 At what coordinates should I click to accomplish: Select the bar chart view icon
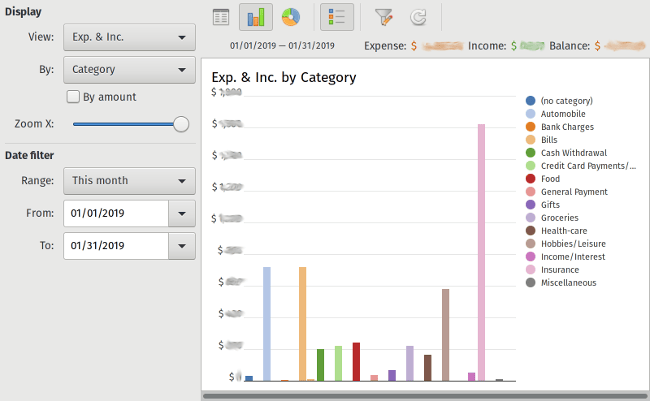(x=255, y=17)
